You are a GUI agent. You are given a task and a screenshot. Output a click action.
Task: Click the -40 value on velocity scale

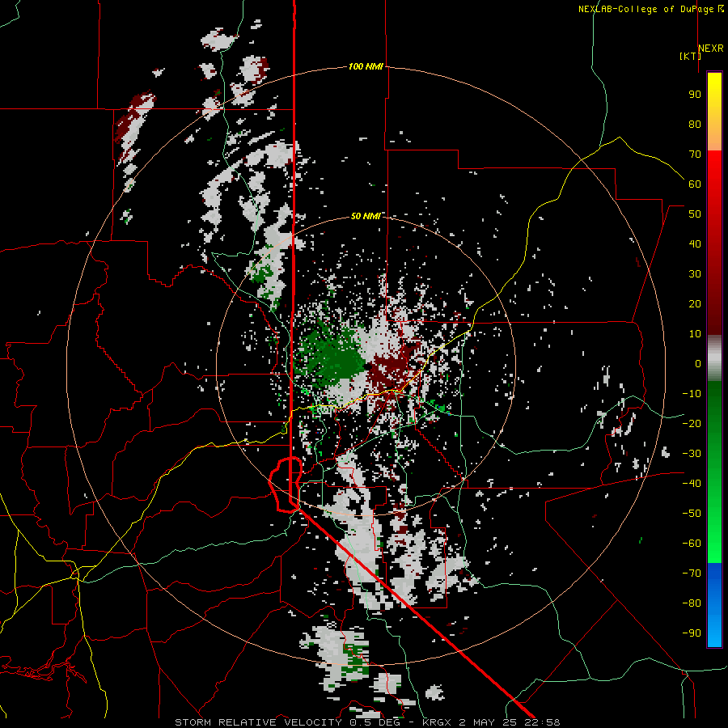pos(692,484)
